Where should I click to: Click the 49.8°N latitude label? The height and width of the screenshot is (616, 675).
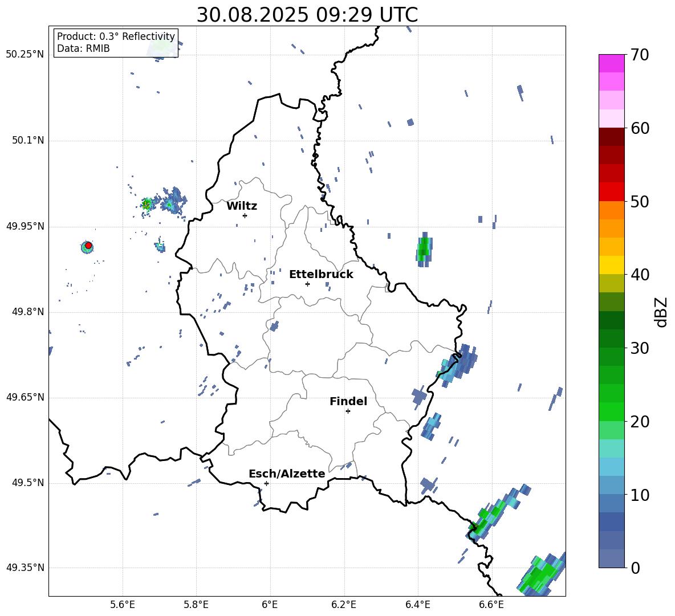click(x=28, y=312)
